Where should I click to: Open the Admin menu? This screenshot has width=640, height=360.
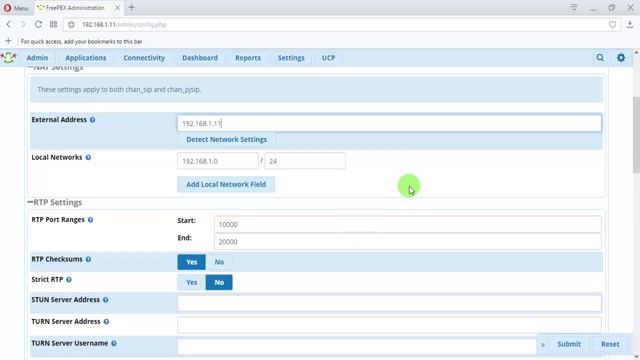coord(37,58)
